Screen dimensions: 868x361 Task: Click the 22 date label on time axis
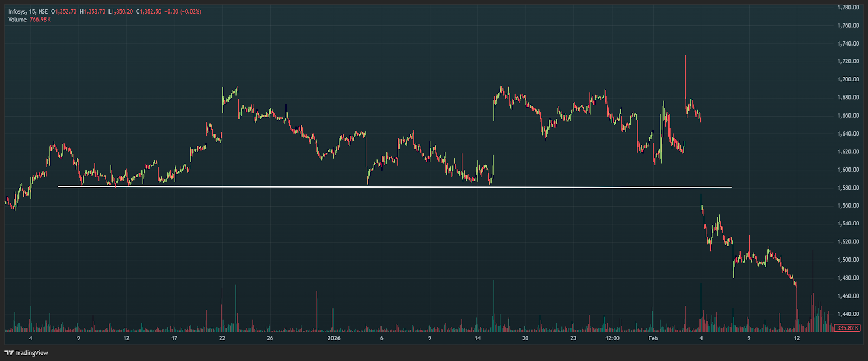222,338
